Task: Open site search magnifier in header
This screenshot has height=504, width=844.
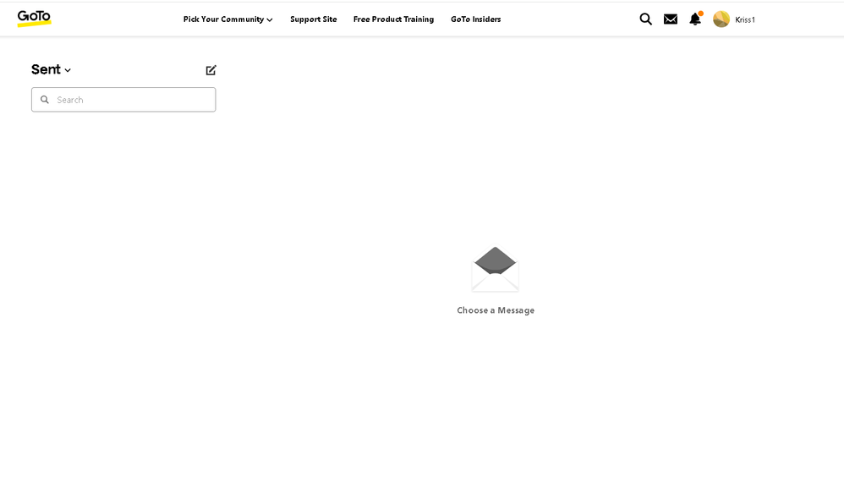Action: point(645,19)
